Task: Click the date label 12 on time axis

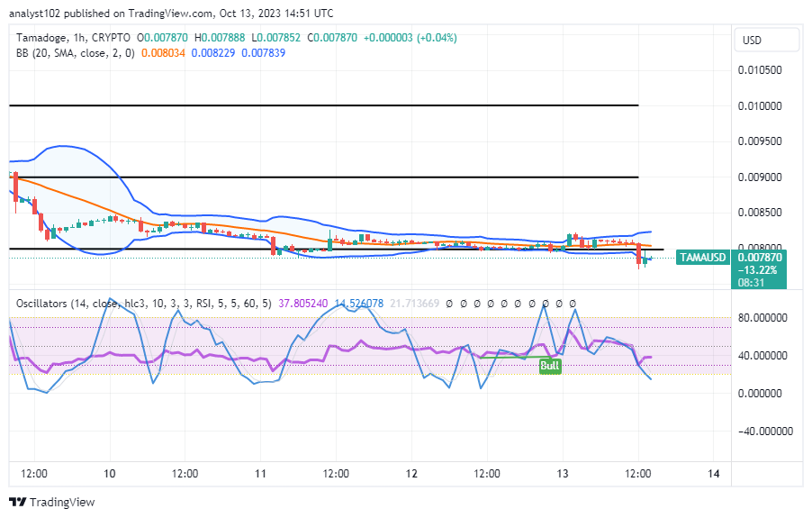Action: [x=411, y=474]
